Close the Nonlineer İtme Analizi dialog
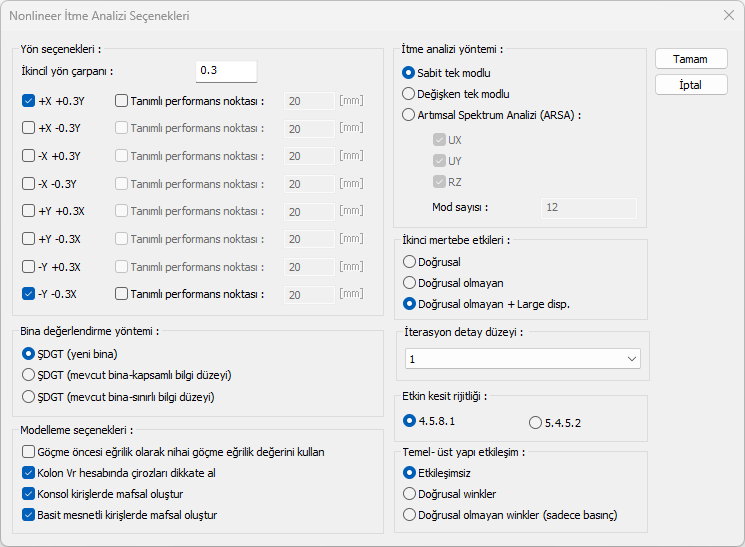Screen dimensions: 745x547 [x=728, y=16]
